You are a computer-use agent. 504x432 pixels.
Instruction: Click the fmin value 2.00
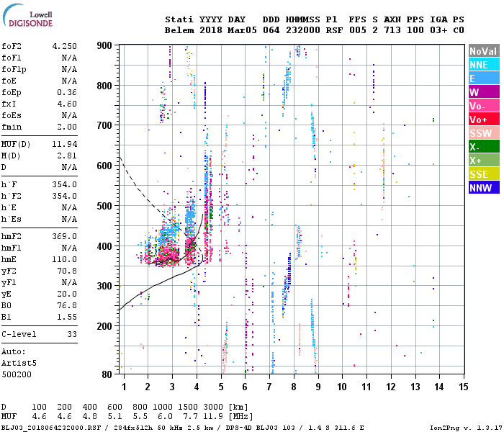click(x=67, y=127)
